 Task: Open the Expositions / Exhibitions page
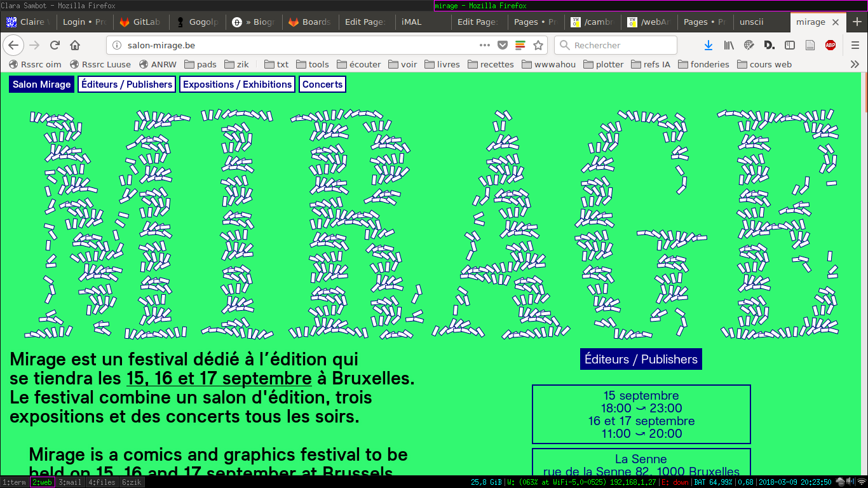tap(237, 85)
